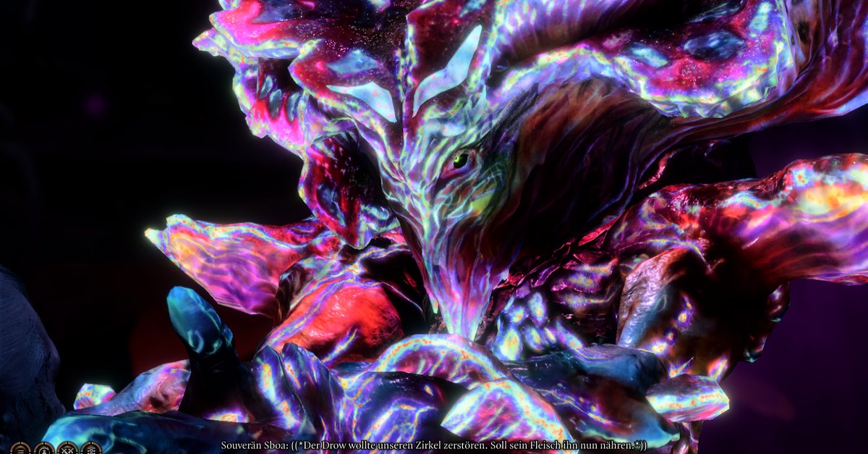
Task: Click the word nähren ending the subtitle
Action: (619, 445)
